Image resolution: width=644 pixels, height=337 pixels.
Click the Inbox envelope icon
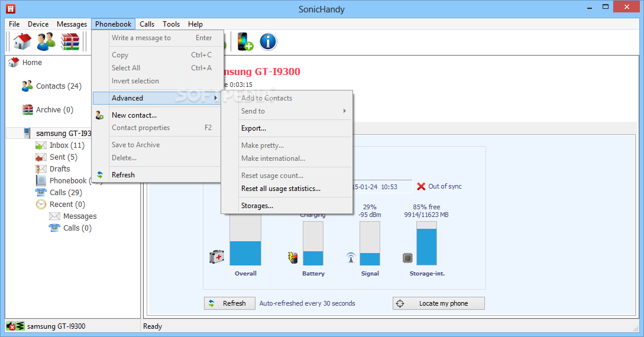click(x=41, y=145)
